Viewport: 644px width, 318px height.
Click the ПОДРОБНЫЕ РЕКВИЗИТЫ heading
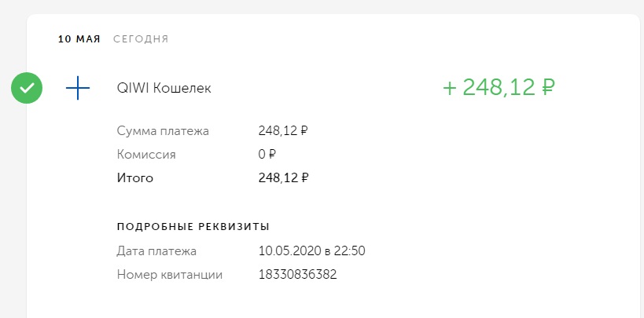pos(193,227)
